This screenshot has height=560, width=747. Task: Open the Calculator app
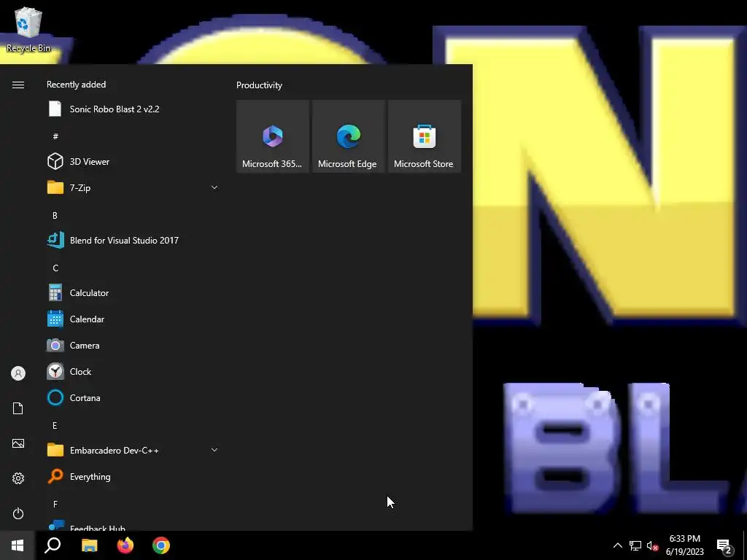(133, 293)
